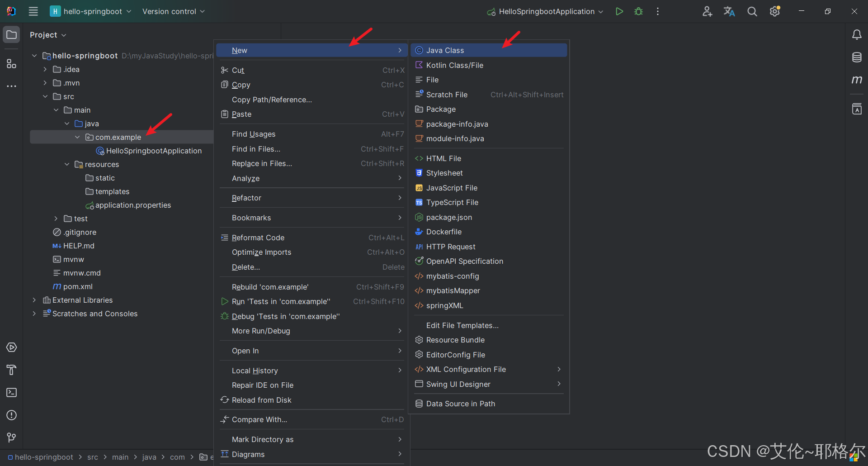868x466 pixels.
Task: Collapse the src folder
Action: [45, 96]
